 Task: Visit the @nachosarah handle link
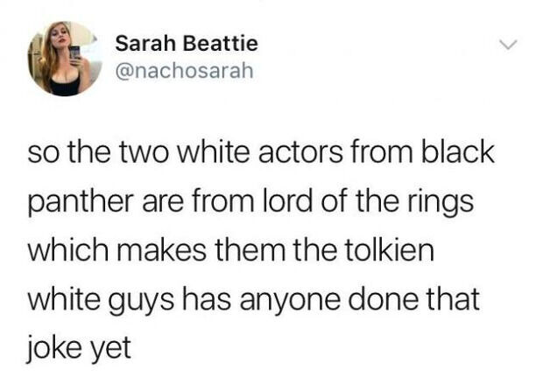point(184,71)
